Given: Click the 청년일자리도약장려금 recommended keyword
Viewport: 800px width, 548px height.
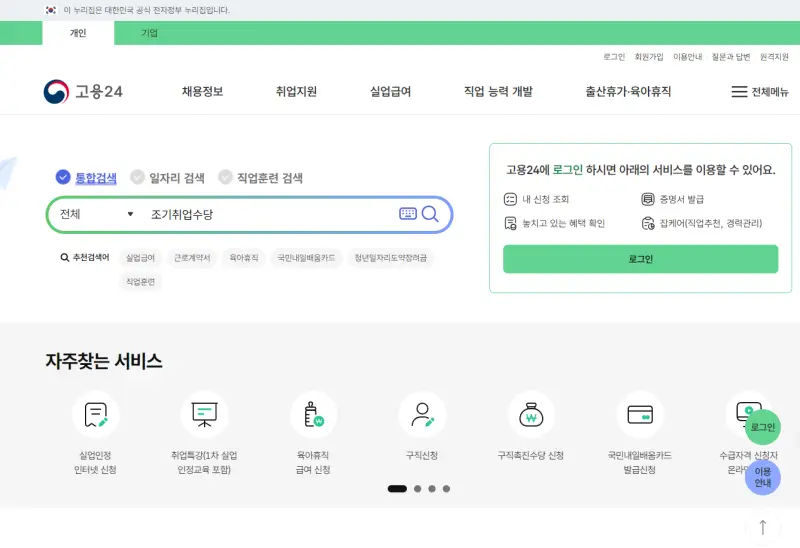Looking at the screenshot, I should (391, 258).
